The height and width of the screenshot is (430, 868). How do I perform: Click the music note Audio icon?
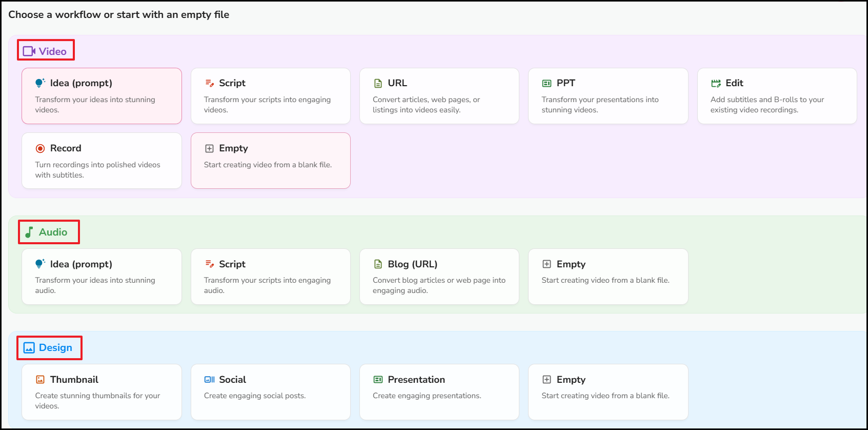point(29,232)
